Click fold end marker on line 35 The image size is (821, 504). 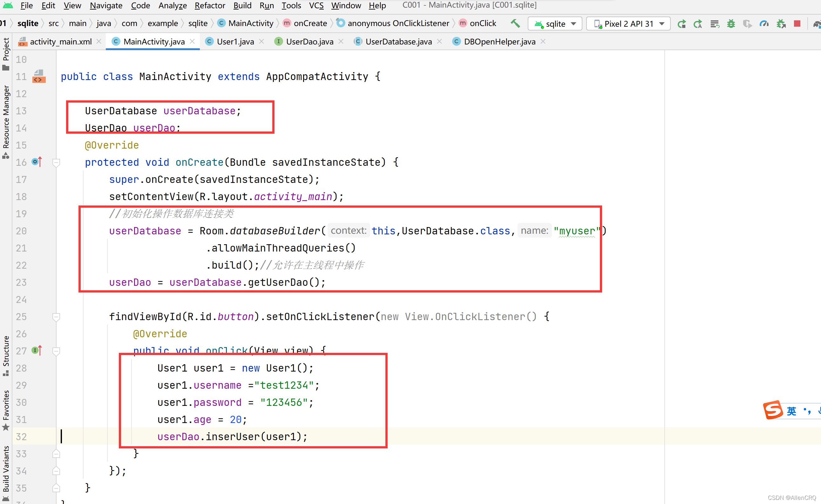[56, 488]
